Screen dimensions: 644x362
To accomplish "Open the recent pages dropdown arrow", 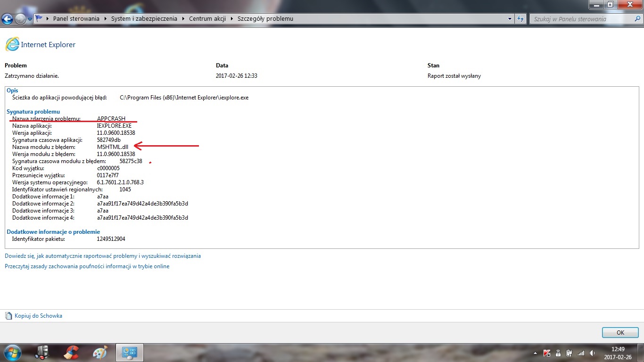I will [30, 19].
